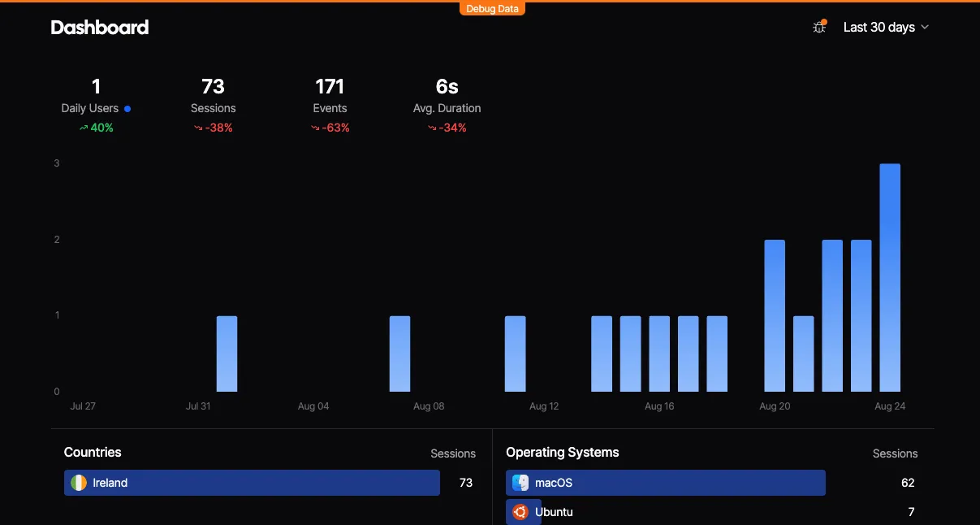Click the Ubuntu logo icon
Image resolution: width=980 pixels, height=525 pixels.
520,512
